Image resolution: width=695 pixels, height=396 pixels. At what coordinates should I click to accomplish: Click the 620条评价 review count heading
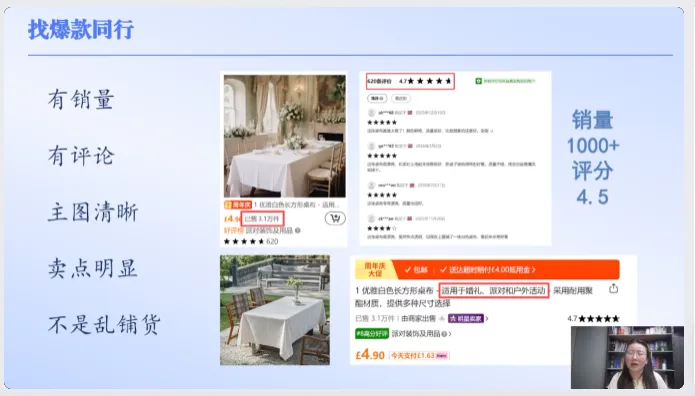(x=380, y=81)
